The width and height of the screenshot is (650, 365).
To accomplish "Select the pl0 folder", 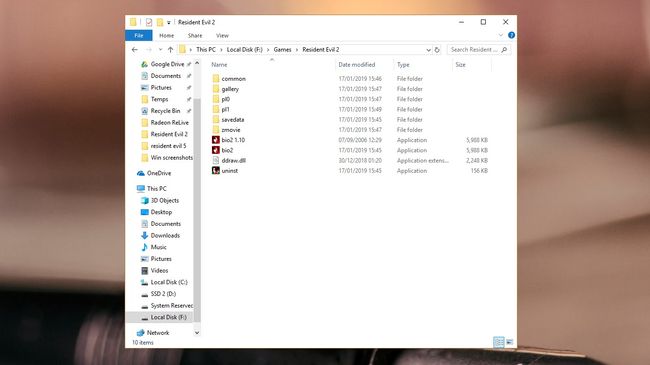I will click(x=226, y=100).
